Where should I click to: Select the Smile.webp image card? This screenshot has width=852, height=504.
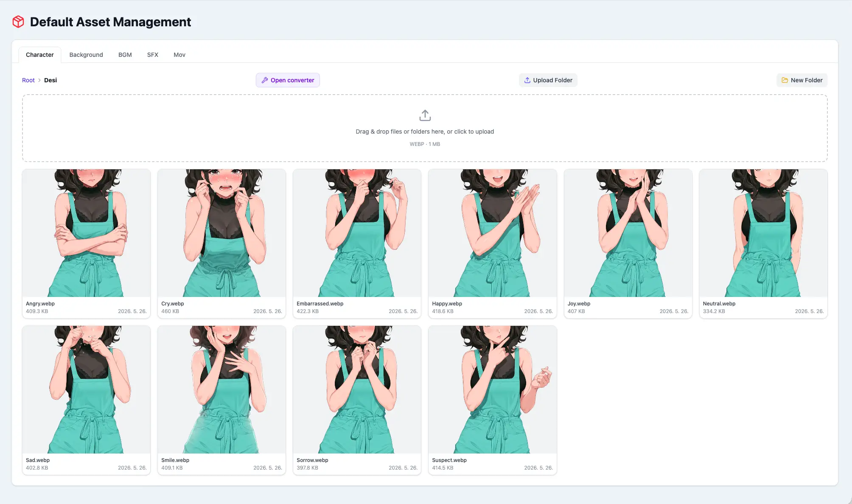(221, 400)
